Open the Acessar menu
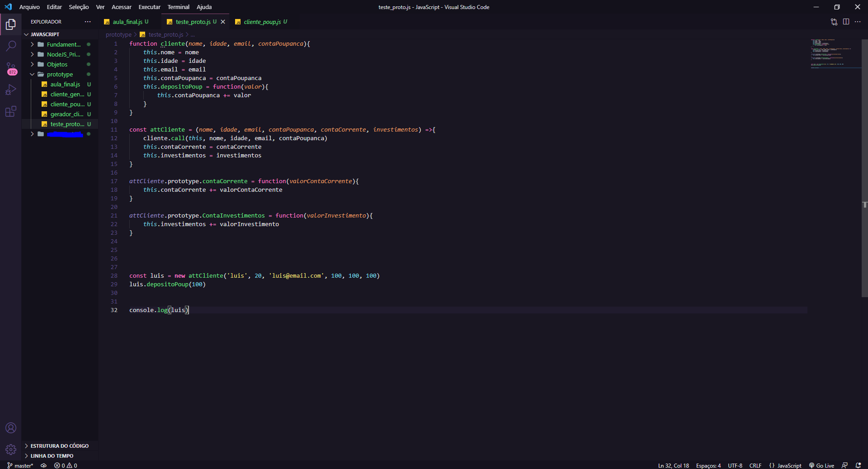The height and width of the screenshot is (469, 868). [x=122, y=7]
